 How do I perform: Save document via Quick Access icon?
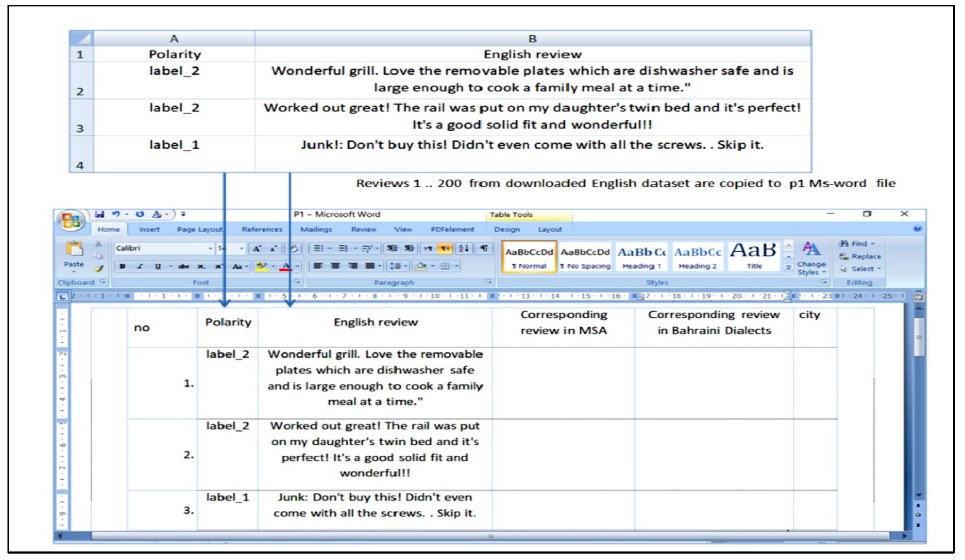click(99, 214)
